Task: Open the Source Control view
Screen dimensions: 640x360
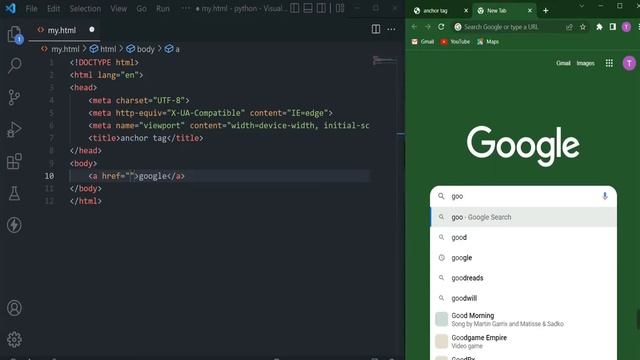Action: click(x=14, y=97)
